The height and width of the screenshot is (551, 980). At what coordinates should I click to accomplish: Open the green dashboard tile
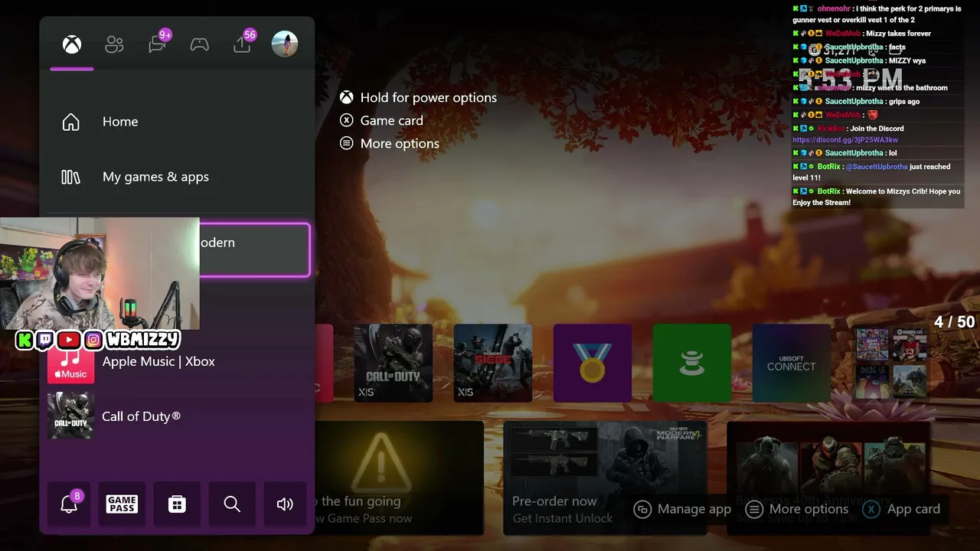click(x=692, y=363)
